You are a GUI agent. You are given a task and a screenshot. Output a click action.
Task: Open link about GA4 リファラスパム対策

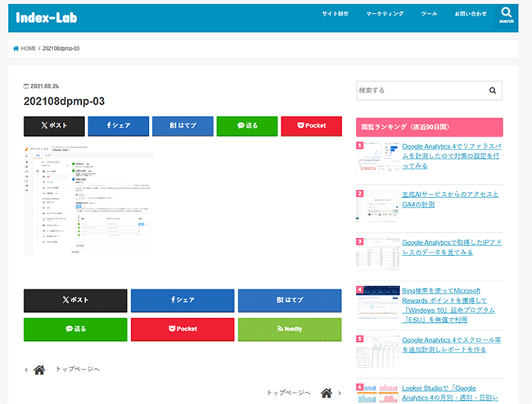(x=451, y=156)
